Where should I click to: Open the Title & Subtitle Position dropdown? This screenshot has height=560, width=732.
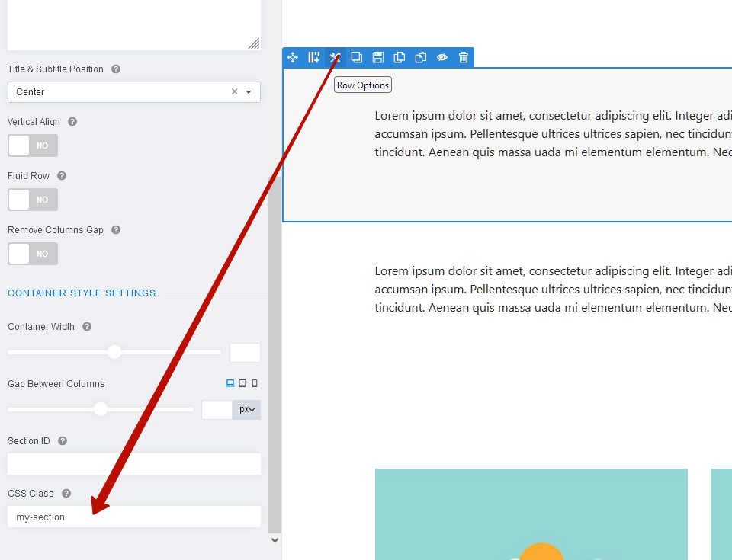pos(248,91)
